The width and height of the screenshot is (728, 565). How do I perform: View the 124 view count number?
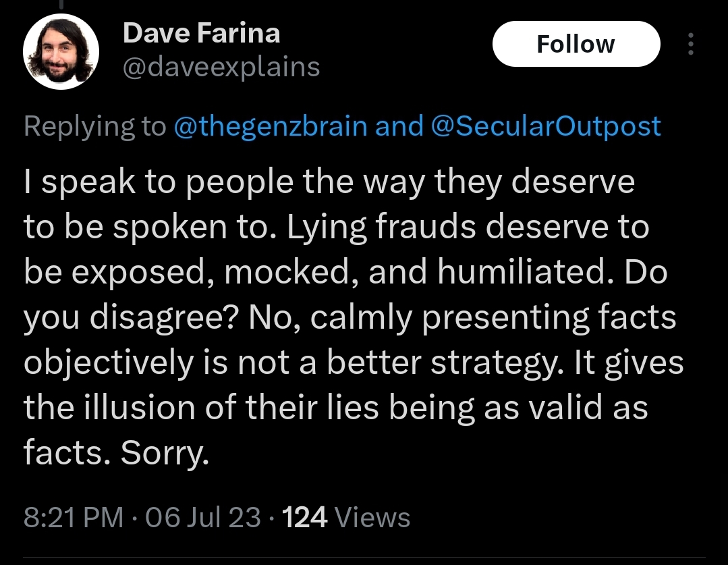[304, 517]
